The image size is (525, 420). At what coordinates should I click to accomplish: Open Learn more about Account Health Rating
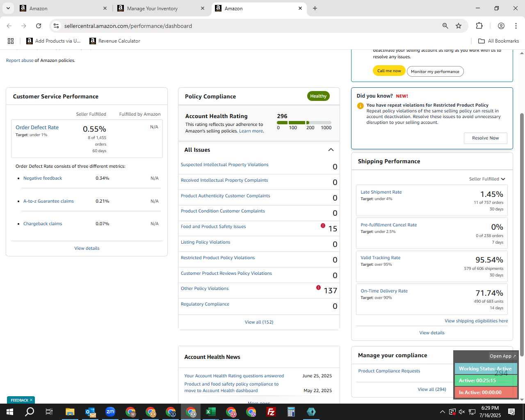click(x=251, y=131)
